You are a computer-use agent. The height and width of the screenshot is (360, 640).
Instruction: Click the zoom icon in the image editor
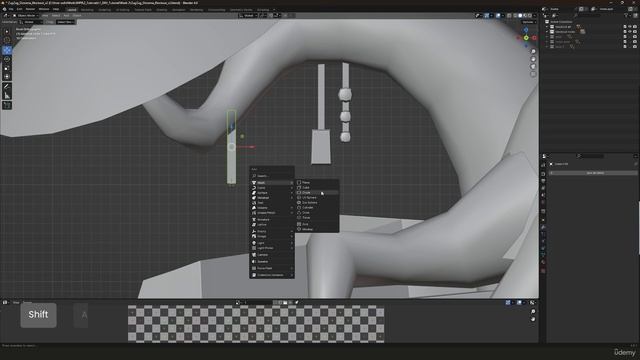(533, 311)
